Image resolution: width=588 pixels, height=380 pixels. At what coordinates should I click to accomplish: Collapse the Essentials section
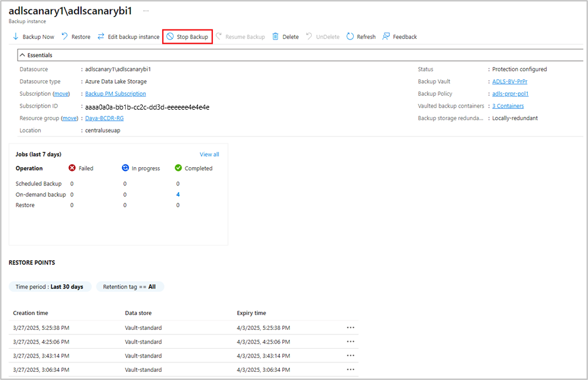pyautogui.click(x=23, y=55)
